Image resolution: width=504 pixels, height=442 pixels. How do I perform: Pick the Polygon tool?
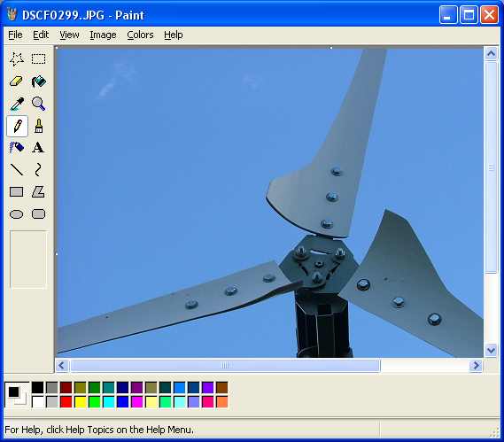[38, 192]
